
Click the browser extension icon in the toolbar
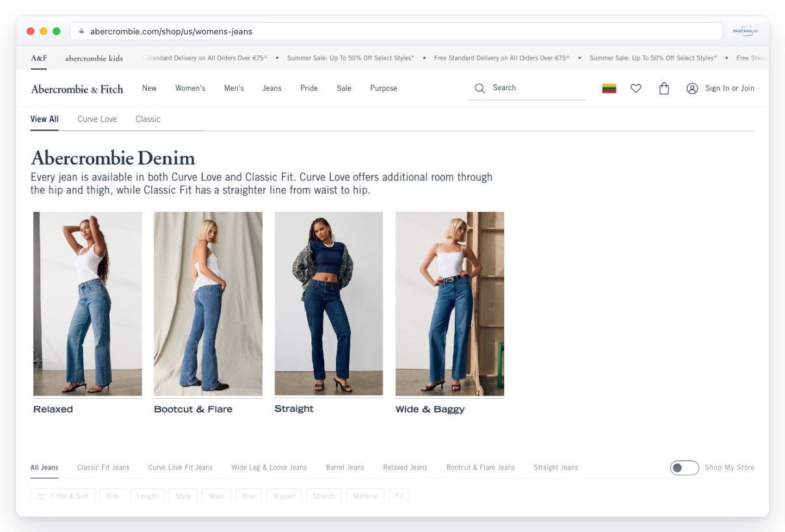click(x=745, y=31)
